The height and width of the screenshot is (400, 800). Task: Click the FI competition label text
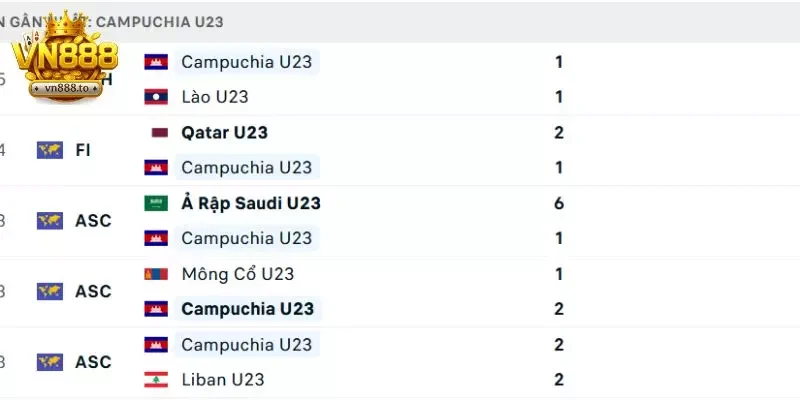(x=83, y=150)
